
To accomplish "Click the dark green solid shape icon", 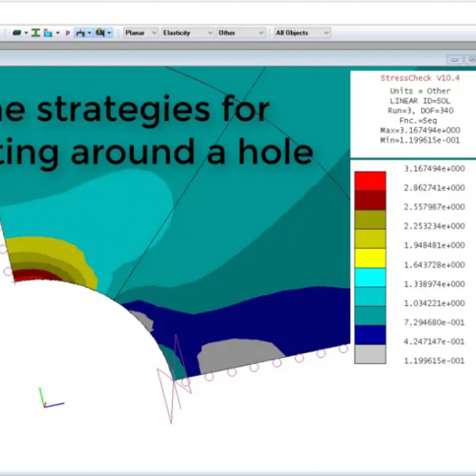I will pos(17,33).
